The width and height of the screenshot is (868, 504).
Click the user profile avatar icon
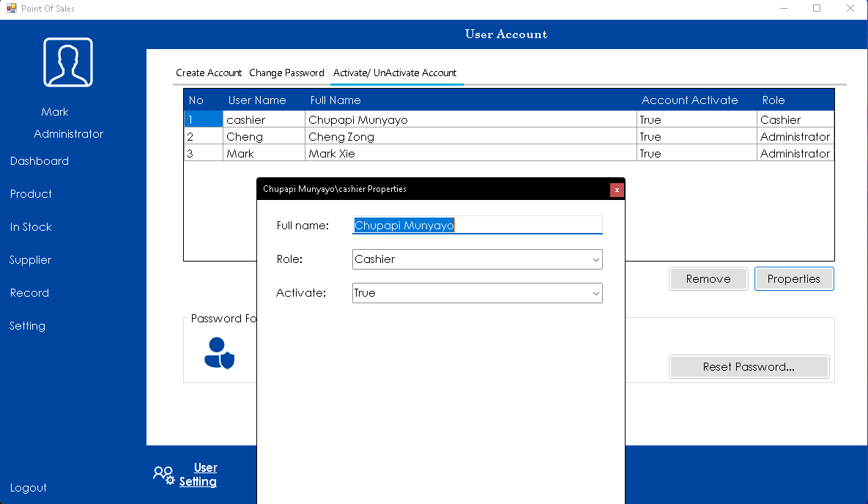tap(68, 62)
